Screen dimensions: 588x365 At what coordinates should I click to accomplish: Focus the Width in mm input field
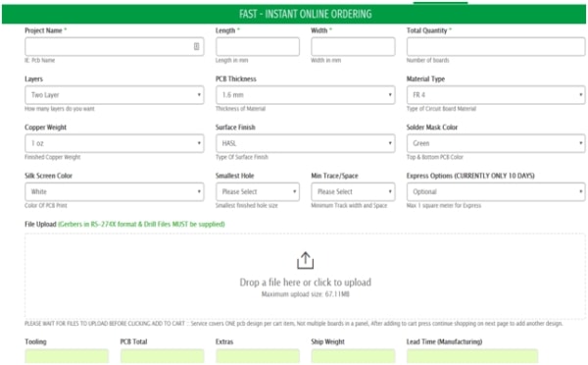[353, 46]
